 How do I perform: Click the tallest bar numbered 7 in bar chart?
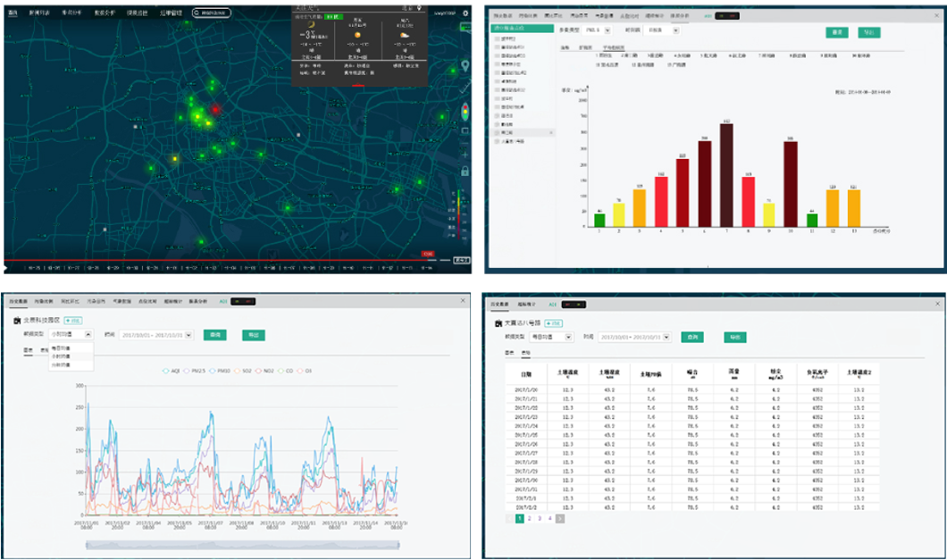pos(726,175)
